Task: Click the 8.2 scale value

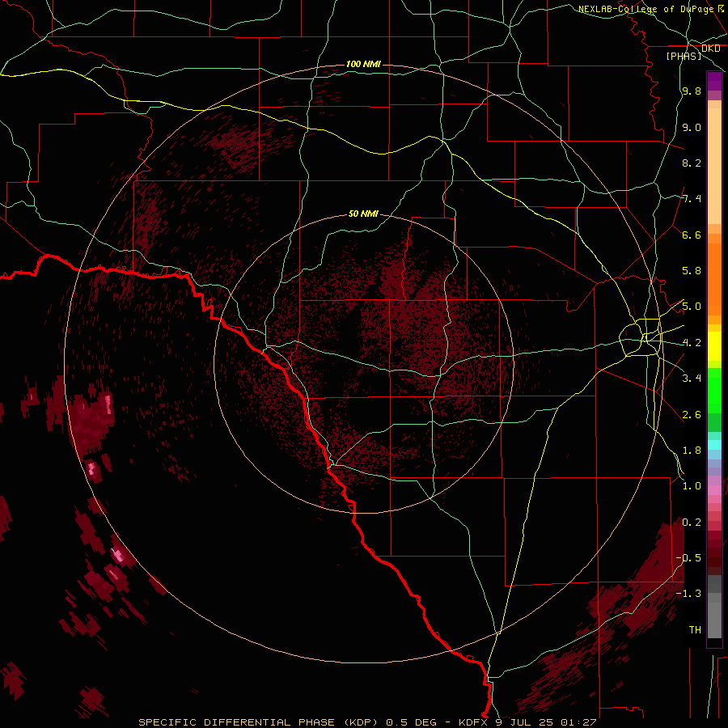Action: tap(692, 163)
